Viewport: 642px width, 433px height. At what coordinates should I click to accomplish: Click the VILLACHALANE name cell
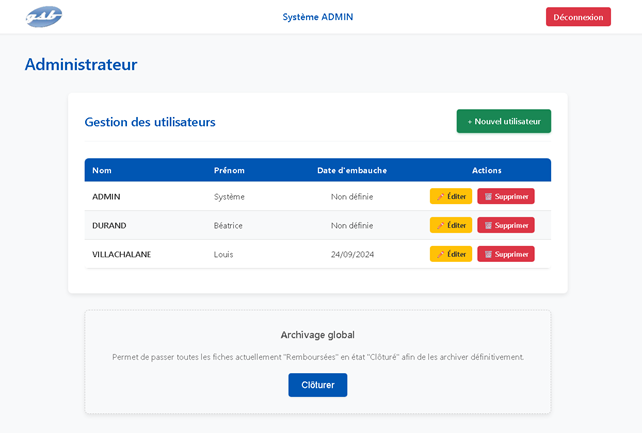pos(121,255)
